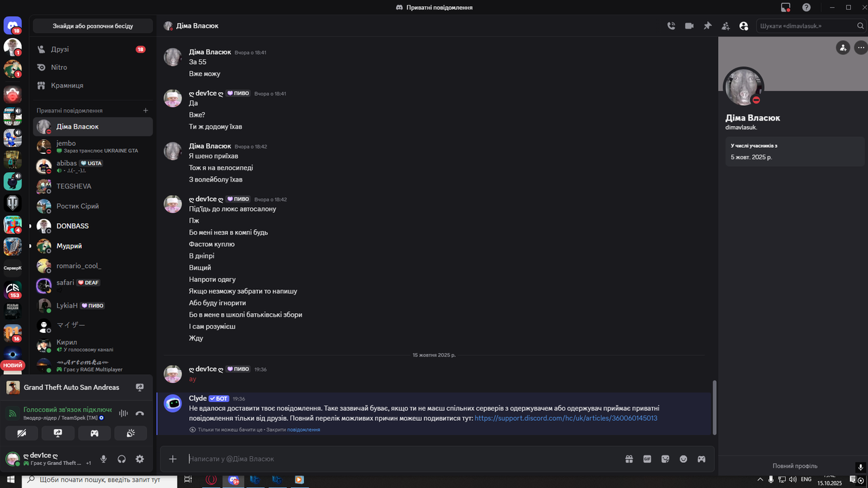Open the gamepad apps icon in message box
The image size is (868, 488).
click(x=701, y=459)
